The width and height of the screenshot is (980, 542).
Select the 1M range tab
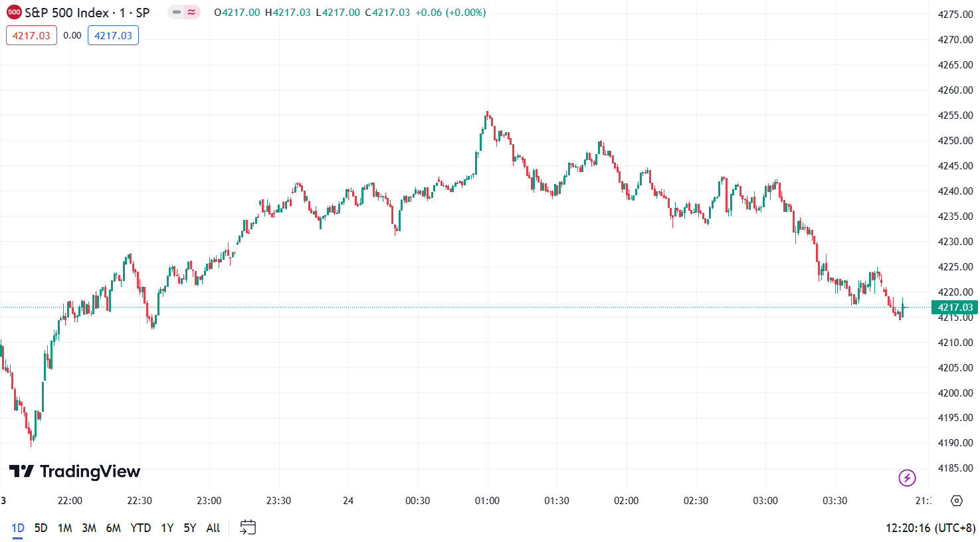[x=64, y=528]
